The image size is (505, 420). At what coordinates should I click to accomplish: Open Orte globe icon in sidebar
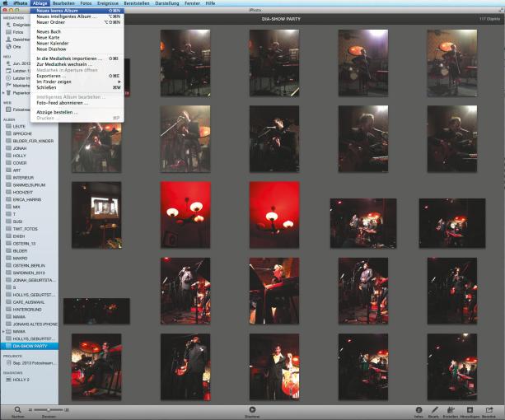[8, 47]
